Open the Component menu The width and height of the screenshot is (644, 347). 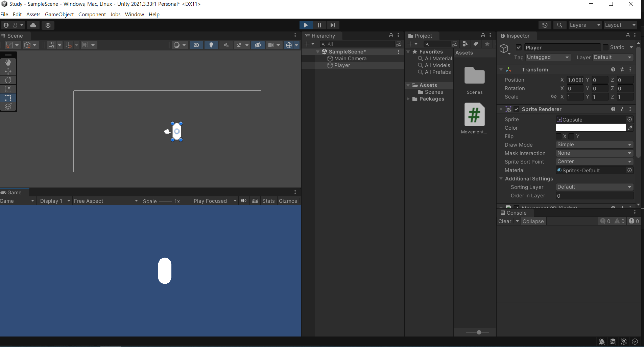92,14
